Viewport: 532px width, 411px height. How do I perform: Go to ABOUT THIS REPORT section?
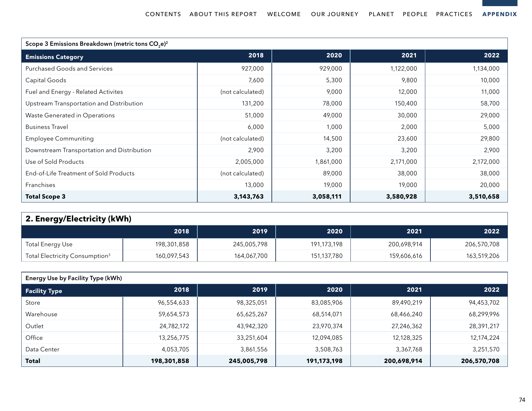coord(223,14)
